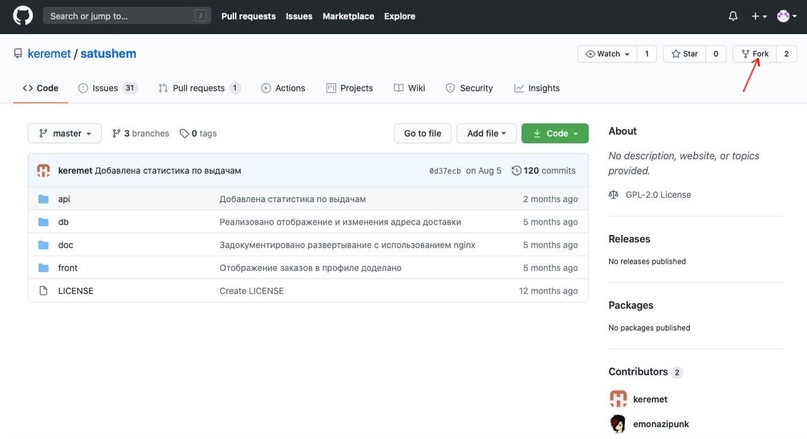The image size is (807, 439).
Task: View the 3 branches link
Action: click(x=141, y=133)
